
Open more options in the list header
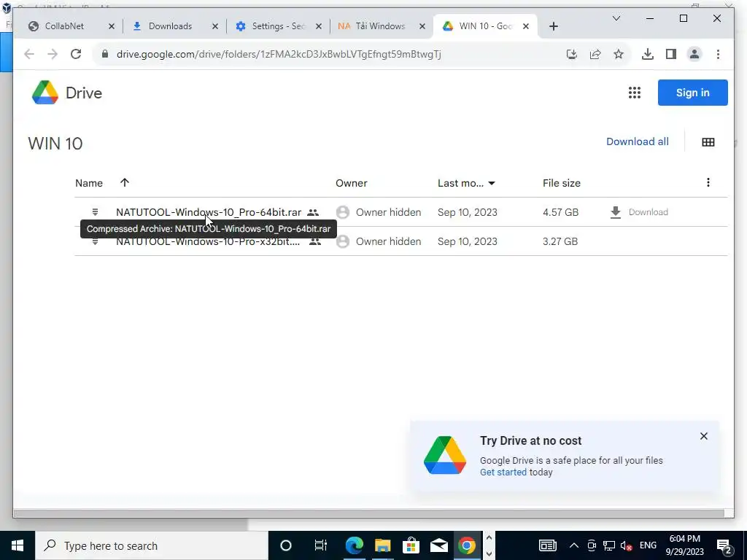click(708, 182)
